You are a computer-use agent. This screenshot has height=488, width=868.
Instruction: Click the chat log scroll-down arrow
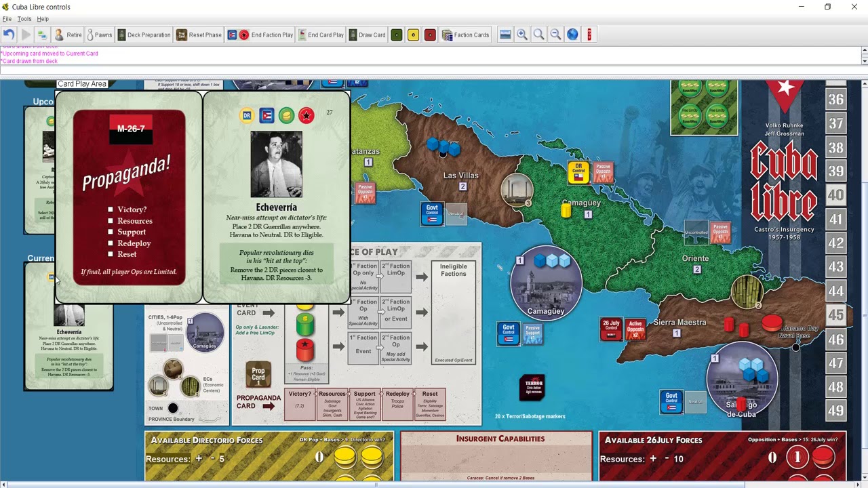click(x=864, y=62)
